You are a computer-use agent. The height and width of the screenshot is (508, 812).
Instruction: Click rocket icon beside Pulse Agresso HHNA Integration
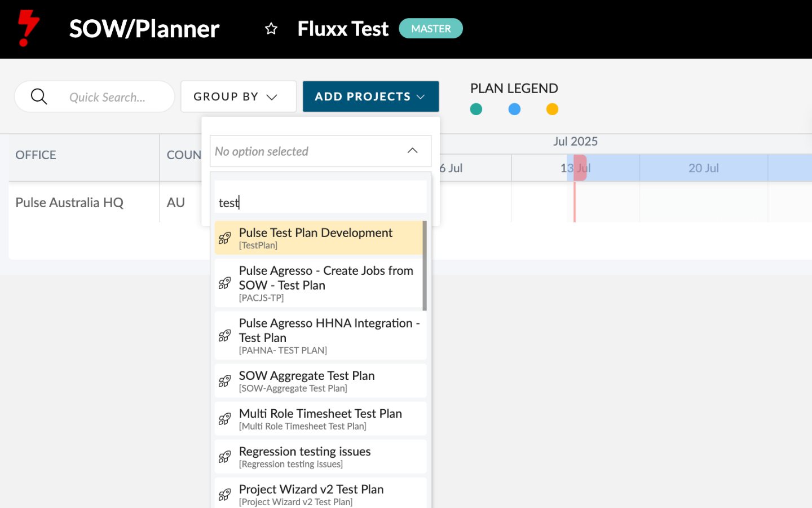click(225, 336)
